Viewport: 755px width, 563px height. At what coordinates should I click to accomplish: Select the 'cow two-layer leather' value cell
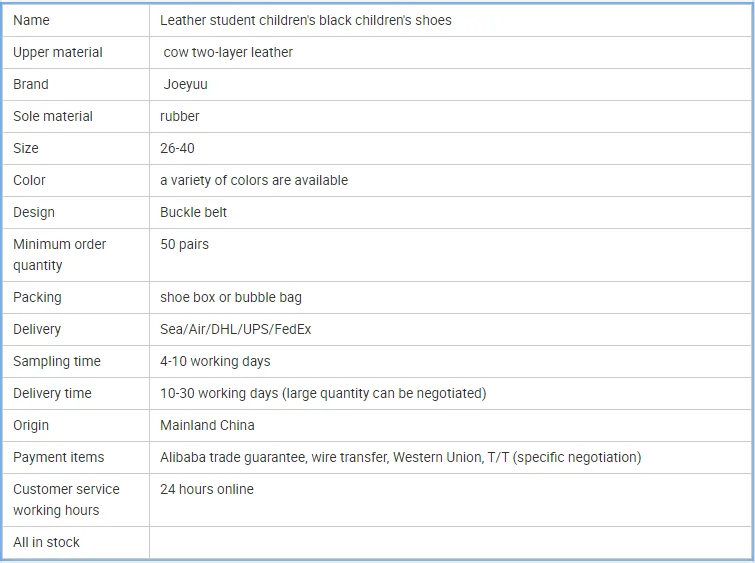click(x=228, y=52)
